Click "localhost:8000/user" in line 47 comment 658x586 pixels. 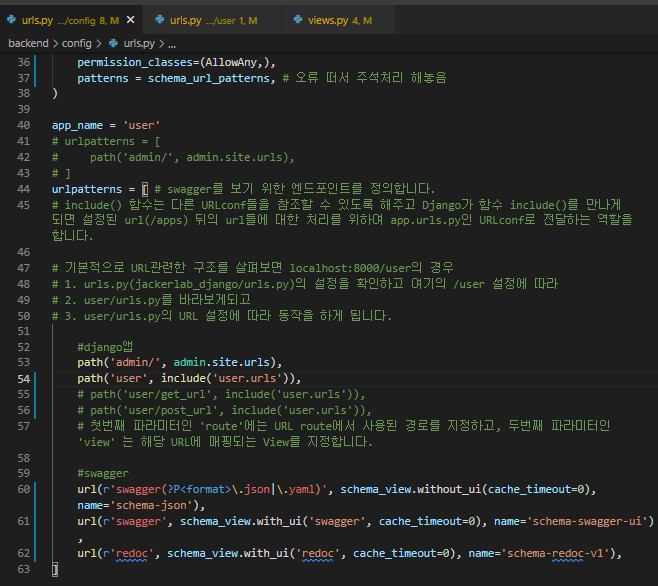point(350,268)
